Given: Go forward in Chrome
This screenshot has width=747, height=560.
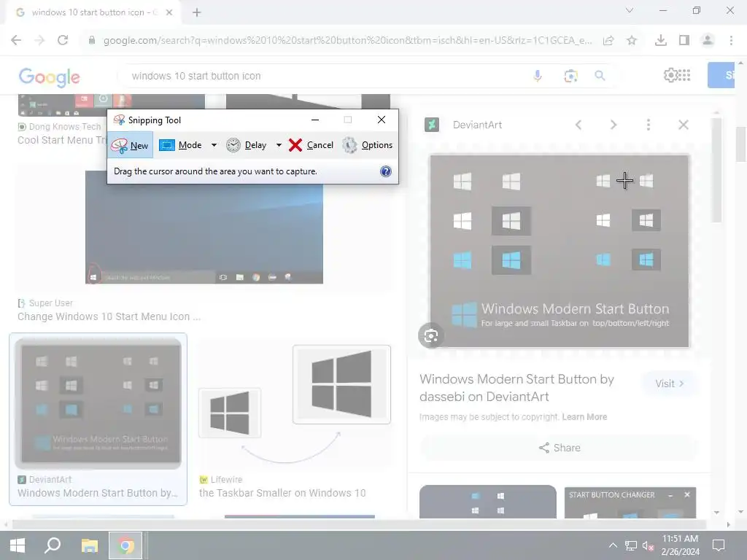Looking at the screenshot, I should click(39, 41).
